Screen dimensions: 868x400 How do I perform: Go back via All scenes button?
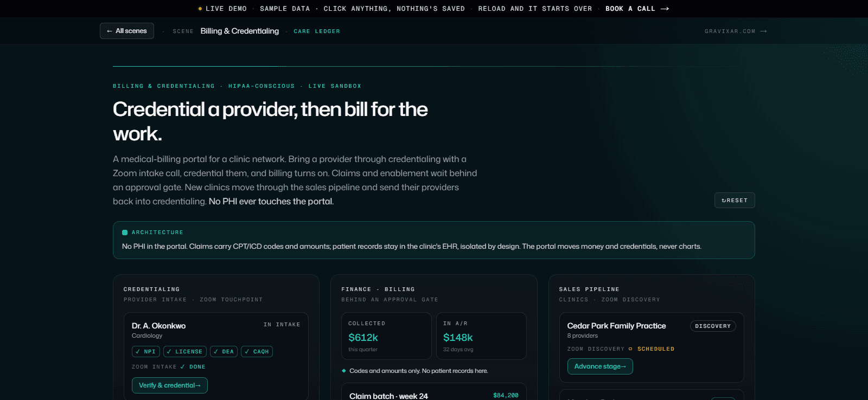[127, 31]
